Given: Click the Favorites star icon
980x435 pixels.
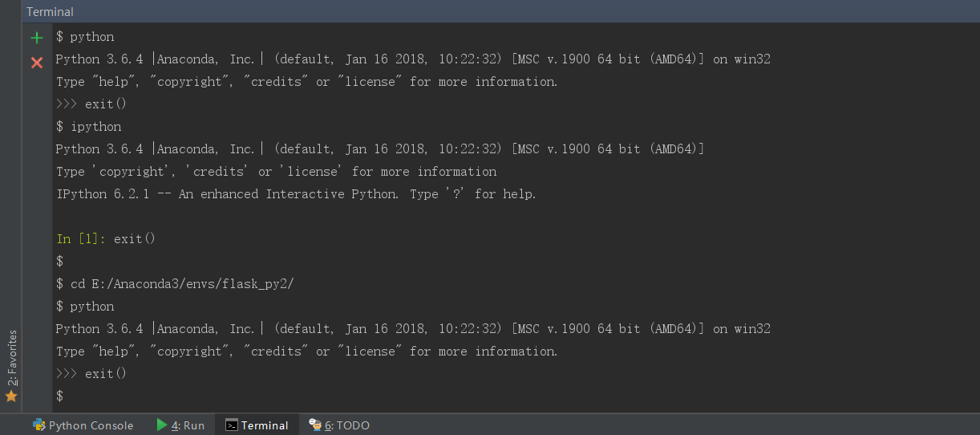Looking at the screenshot, I should coord(11,396).
